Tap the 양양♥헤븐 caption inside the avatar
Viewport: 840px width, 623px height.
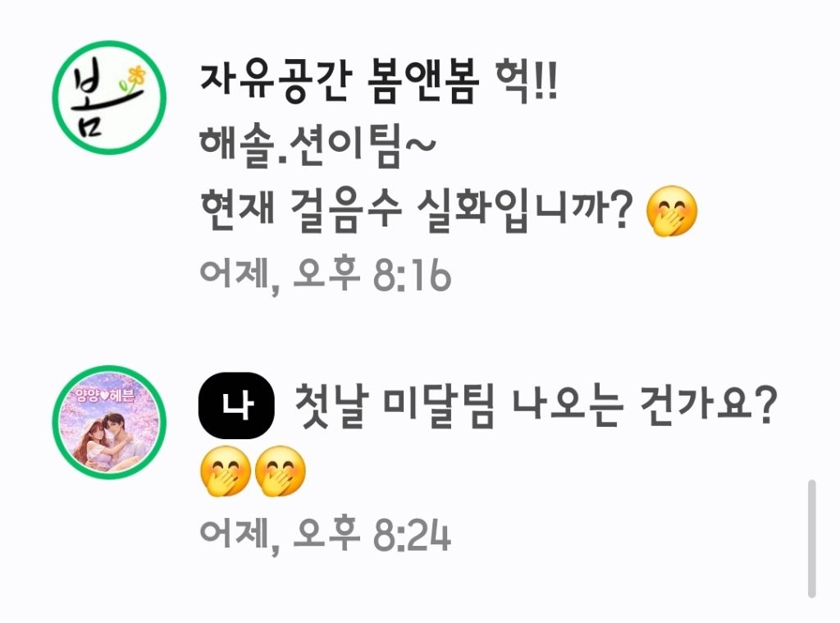pos(106,396)
